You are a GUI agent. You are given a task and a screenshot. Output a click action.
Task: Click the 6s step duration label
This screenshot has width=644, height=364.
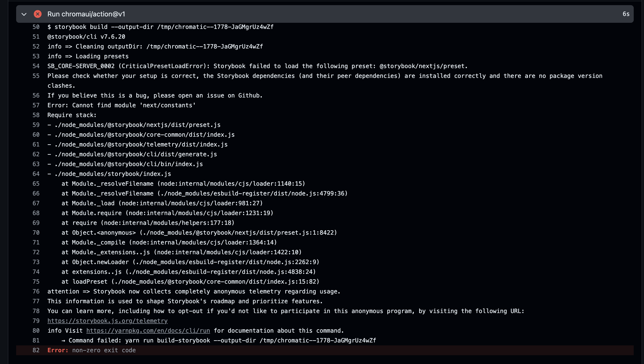click(x=626, y=14)
